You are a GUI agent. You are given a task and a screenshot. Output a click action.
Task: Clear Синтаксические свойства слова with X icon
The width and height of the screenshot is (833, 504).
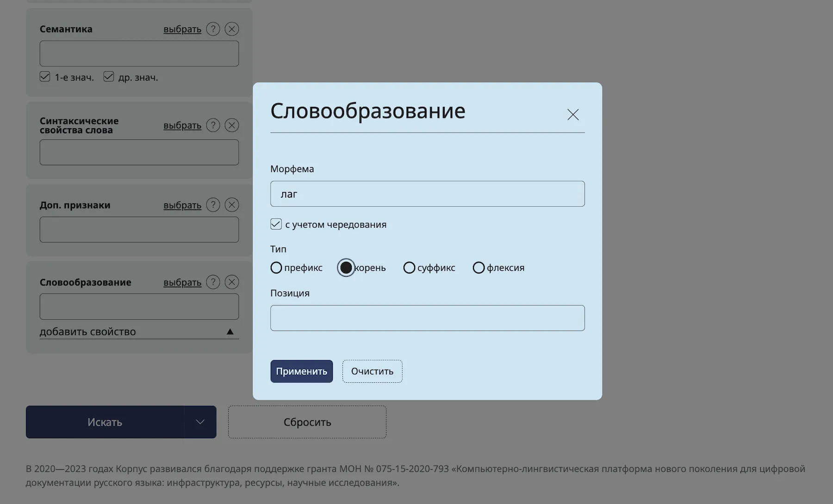click(x=232, y=125)
